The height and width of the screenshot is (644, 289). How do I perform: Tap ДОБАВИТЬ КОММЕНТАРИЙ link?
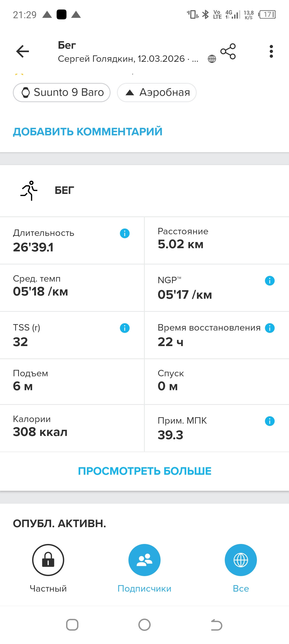(88, 132)
